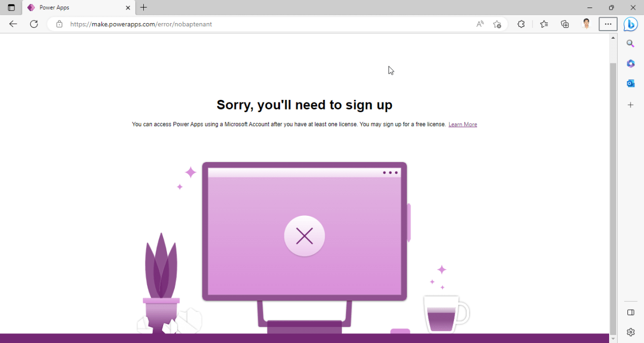Click the site information icon in address bar
Screen dimensions: 644x343
pos(59,24)
